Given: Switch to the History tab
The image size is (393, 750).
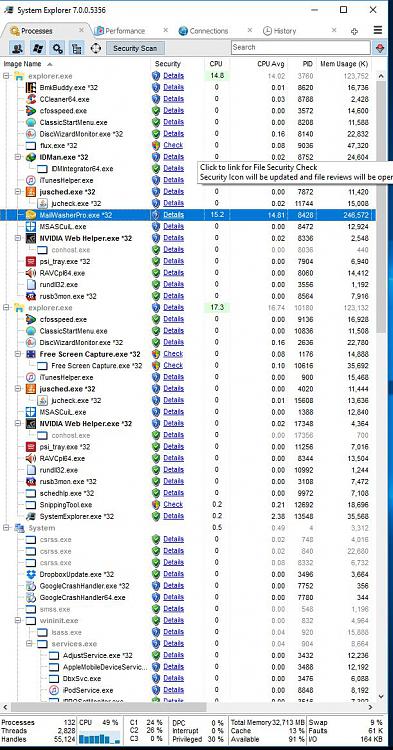Looking at the screenshot, I should pos(285,31).
